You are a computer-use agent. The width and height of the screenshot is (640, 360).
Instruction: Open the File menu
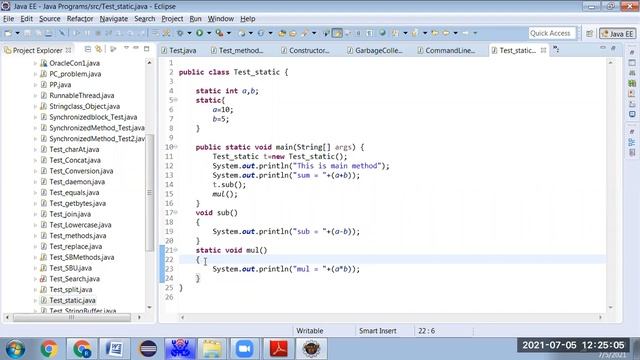tap(8, 19)
